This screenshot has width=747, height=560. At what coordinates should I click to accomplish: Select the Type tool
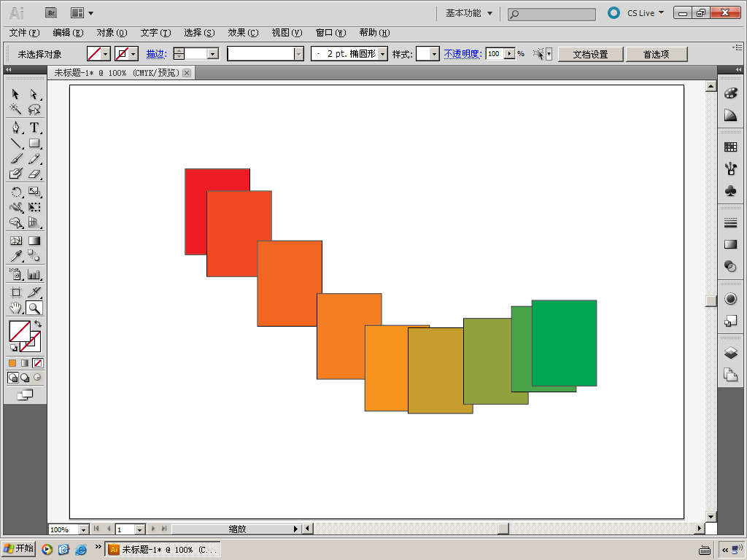pos(34,128)
